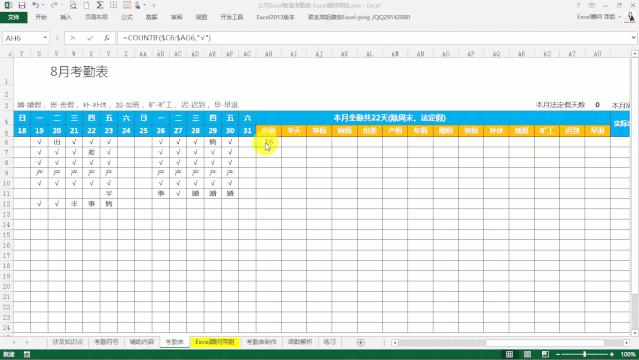Expand the Name Box dropdown arrow

pyautogui.click(x=45, y=38)
